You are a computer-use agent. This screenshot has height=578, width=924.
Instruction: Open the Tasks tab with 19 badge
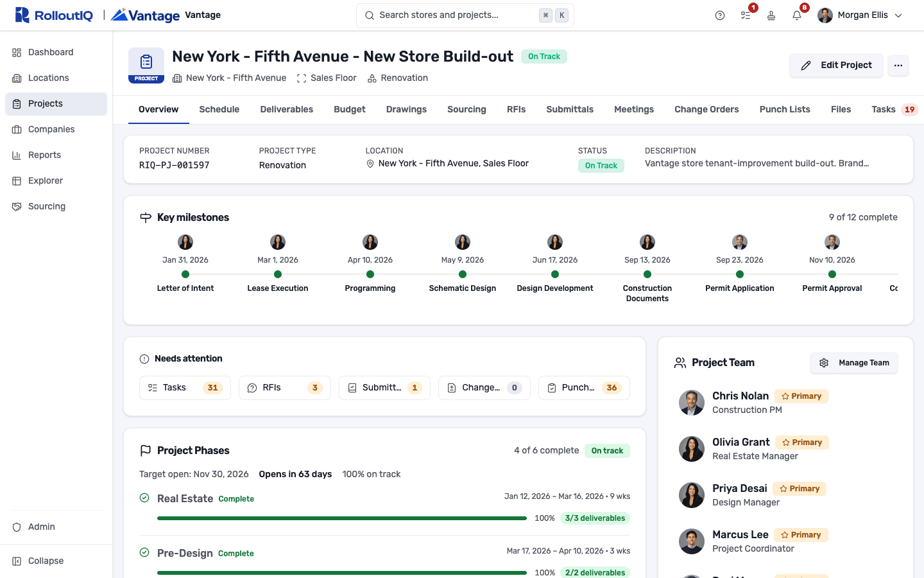click(x=894, y=109)
